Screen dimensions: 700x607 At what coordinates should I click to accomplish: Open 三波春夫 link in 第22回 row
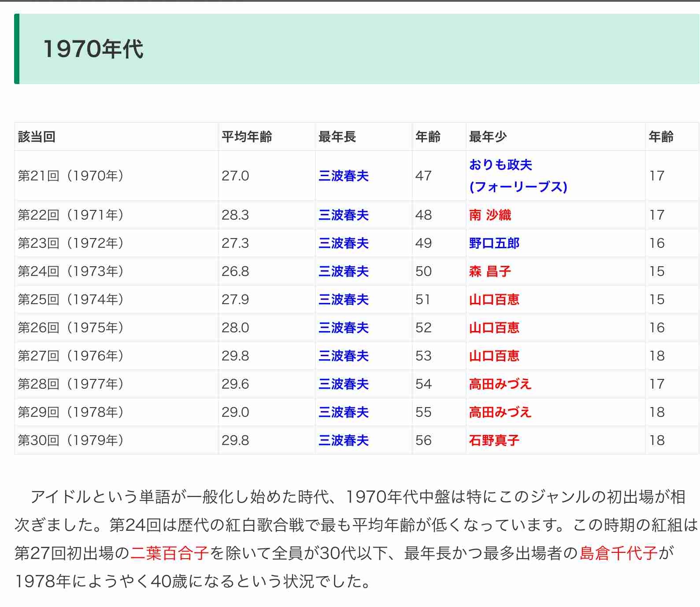(344, 215)
